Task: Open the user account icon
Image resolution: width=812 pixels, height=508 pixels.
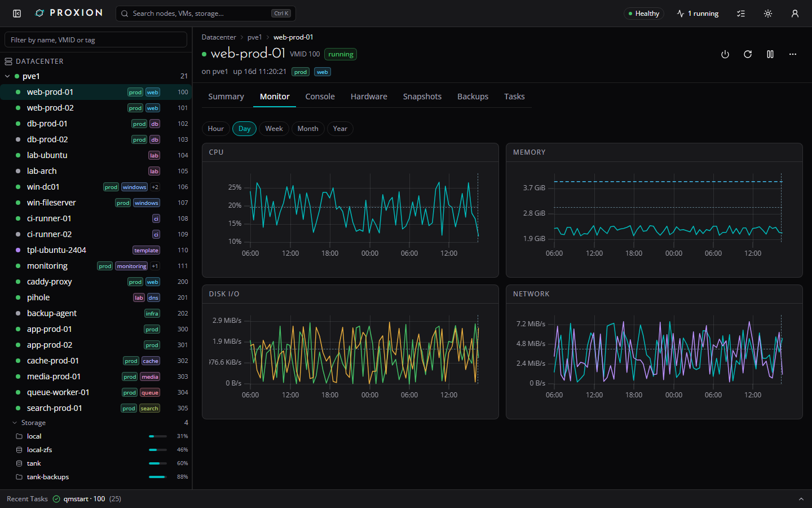Action: (x=795, y=14)
